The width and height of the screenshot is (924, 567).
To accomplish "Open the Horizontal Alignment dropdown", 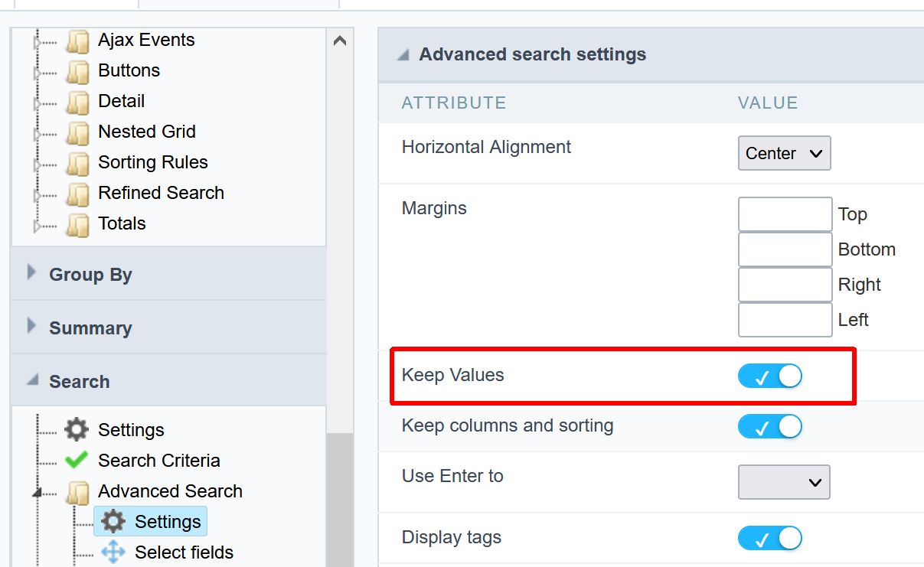I will click(x=784, y=153).
